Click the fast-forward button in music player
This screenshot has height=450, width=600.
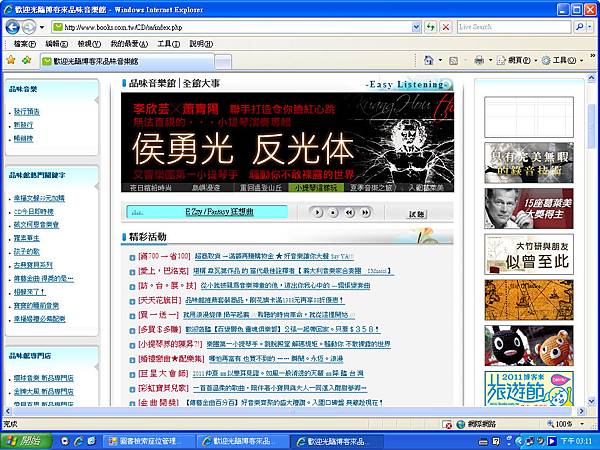point(365,212)
